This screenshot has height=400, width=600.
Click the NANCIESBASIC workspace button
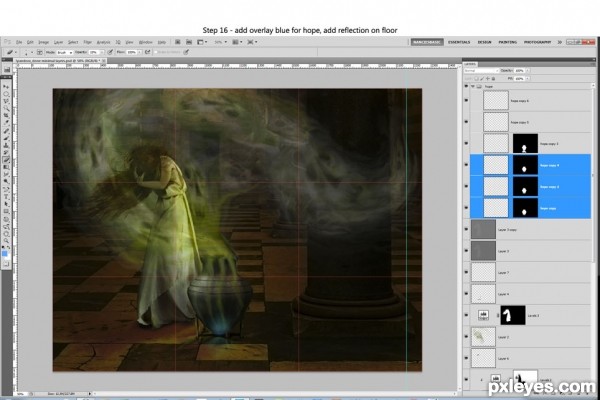pyautogui.click(x=427, y=42)
